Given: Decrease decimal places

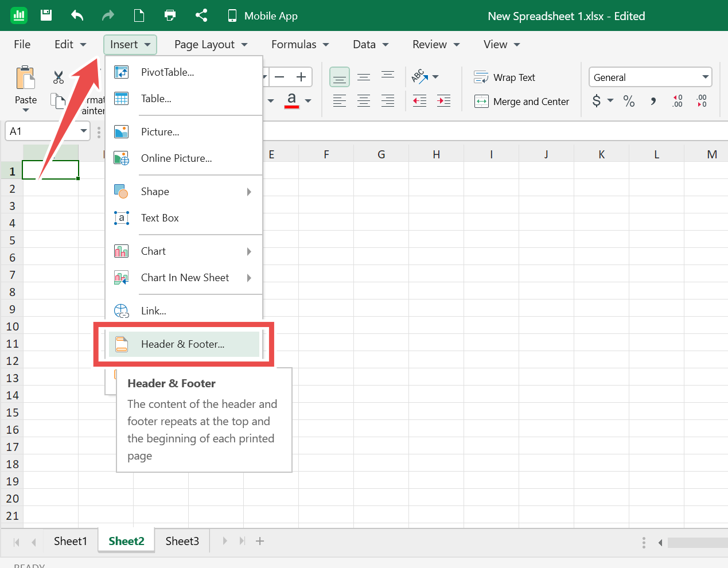Looking at the screenshot, I should click(x=702, y=101).
